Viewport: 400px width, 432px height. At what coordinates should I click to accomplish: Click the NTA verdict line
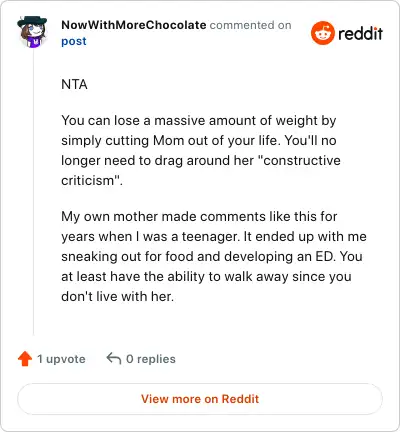pos(74,84)
